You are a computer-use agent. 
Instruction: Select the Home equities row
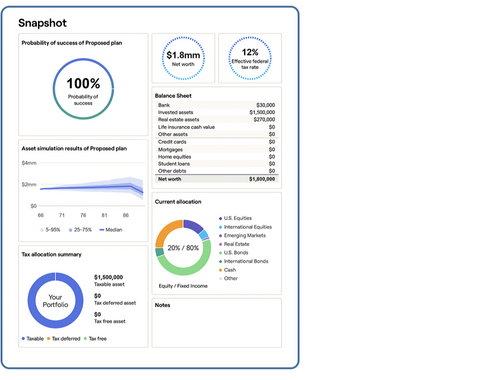tap(217, 157)
